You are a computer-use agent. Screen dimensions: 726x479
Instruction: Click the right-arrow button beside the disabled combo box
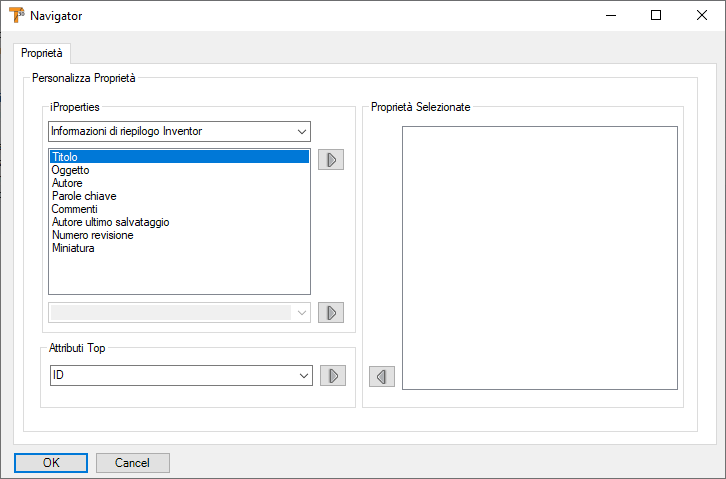pyautogui.click(x=331, y=313)
